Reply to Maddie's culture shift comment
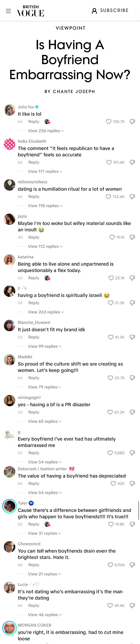This screenshot has height=644, width=140. tap(34, 378)
